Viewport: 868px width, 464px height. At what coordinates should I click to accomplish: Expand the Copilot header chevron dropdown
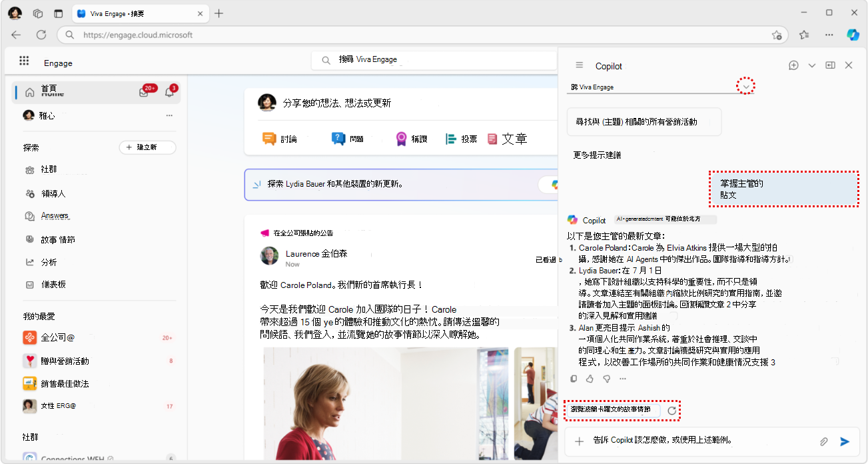pyautogui.click(x=811, y=65)
